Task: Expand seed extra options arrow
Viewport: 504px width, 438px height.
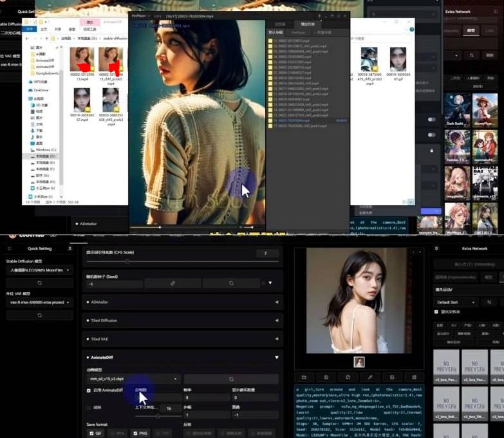Action: pyautogui.click(x=270, y=283)
